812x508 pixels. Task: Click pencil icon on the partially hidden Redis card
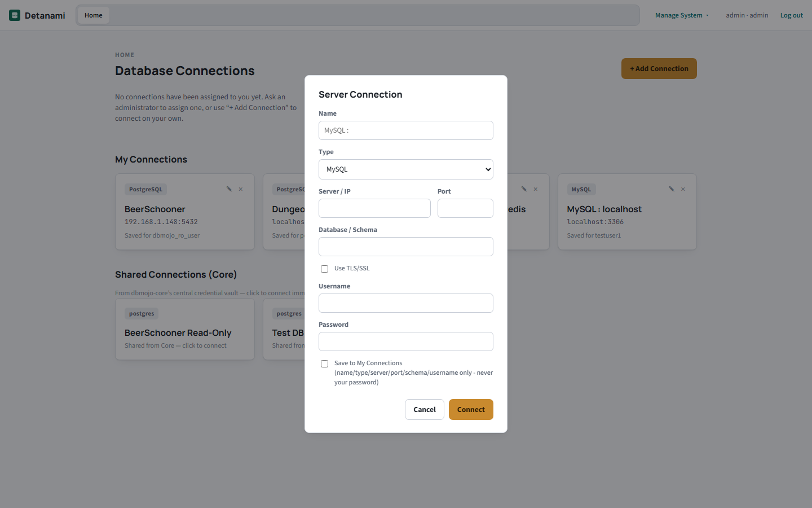click(x=524, y=189)
